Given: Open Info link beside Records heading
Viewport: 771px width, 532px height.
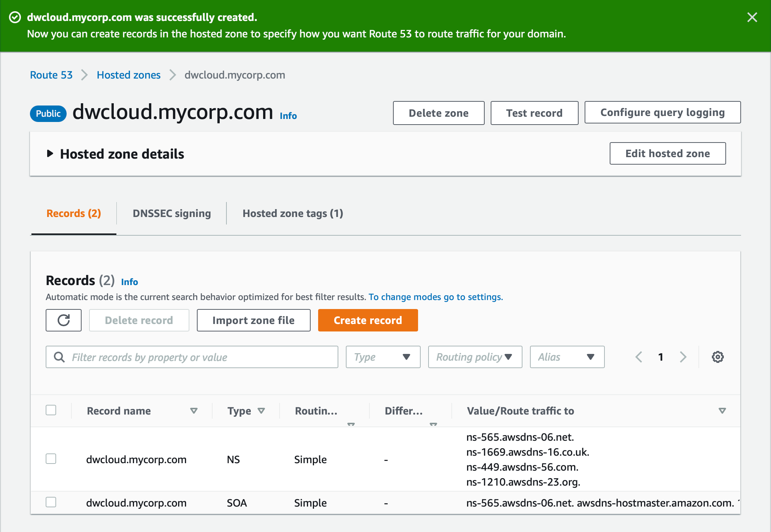Looking at the screenshot, I should [129, 282].
